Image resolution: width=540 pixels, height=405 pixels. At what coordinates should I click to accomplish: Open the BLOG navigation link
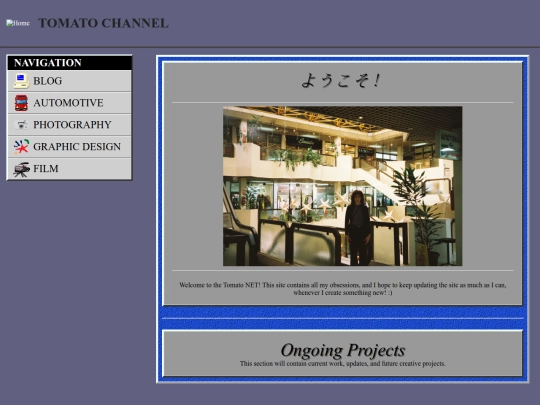(x=48, y=81)
